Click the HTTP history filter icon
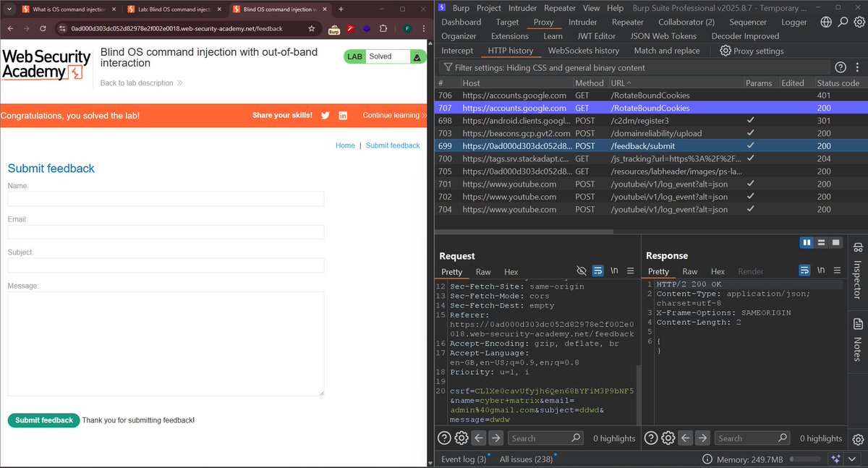The width and height of the screenshot is (868, 468). tap(449, 67)
